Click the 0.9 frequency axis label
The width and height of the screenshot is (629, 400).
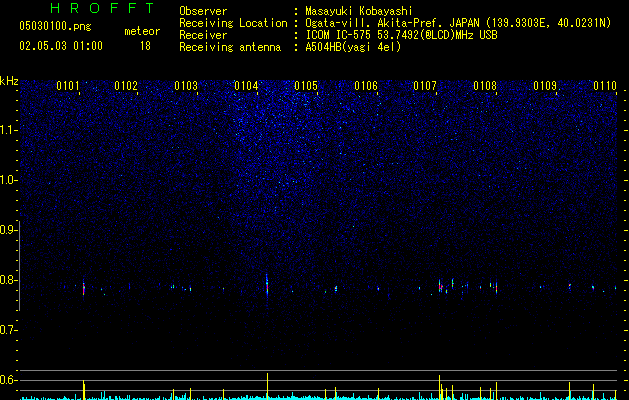pyautogui.click(x=7, y=230)
